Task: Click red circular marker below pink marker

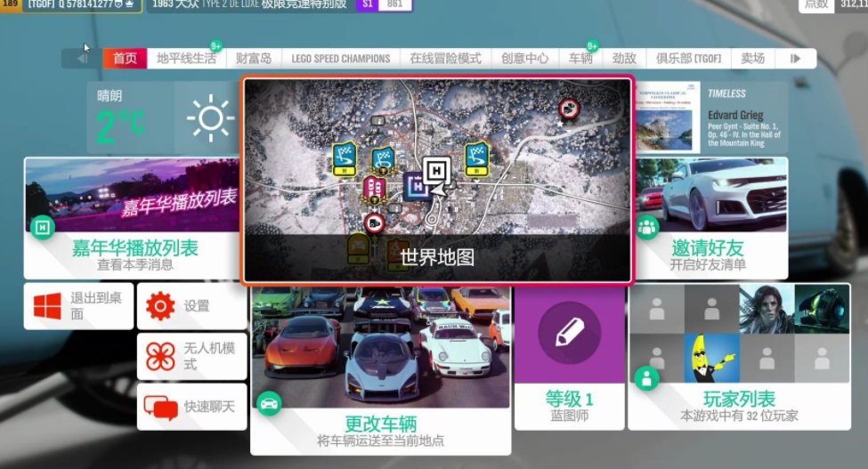Action: [375, 222]
